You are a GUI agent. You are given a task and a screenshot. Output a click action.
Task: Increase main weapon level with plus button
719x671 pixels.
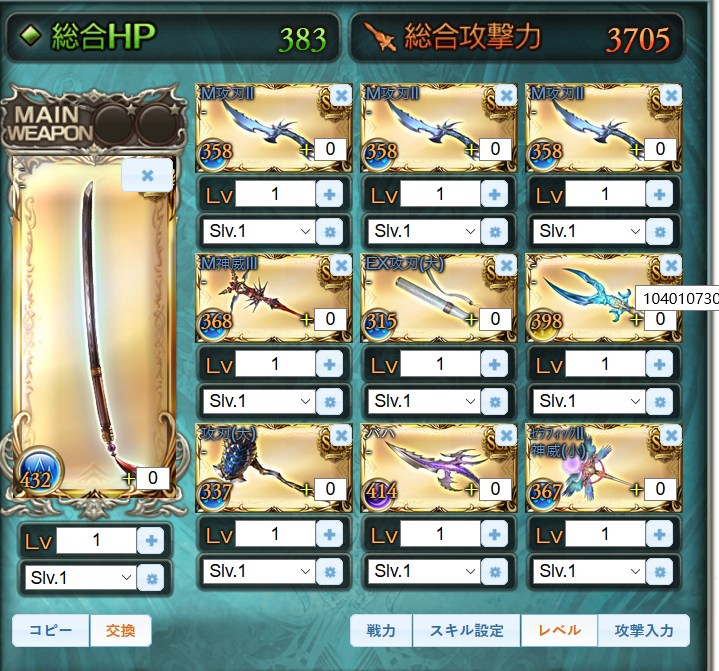[x=151, y=540]
